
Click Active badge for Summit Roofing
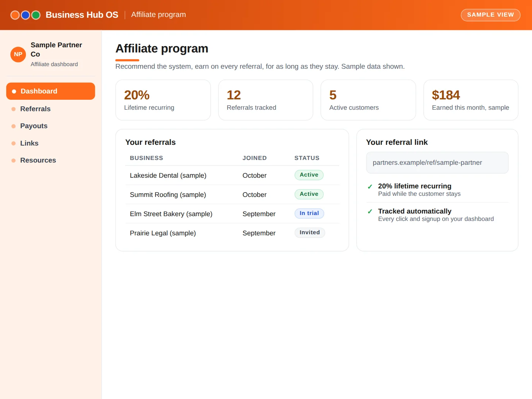click(x=309, y=194)
